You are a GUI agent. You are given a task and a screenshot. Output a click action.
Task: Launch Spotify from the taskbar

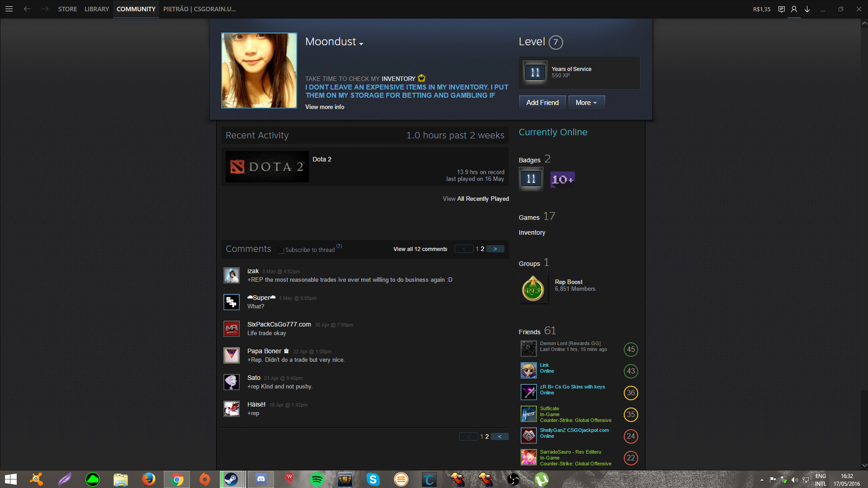[317, 479]
